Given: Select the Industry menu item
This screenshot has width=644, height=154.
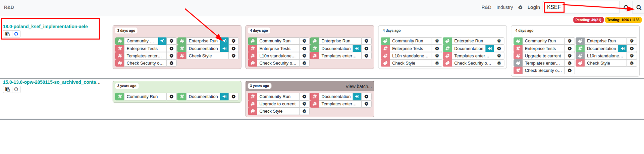Looking at the screenshot, I should 504,7.
